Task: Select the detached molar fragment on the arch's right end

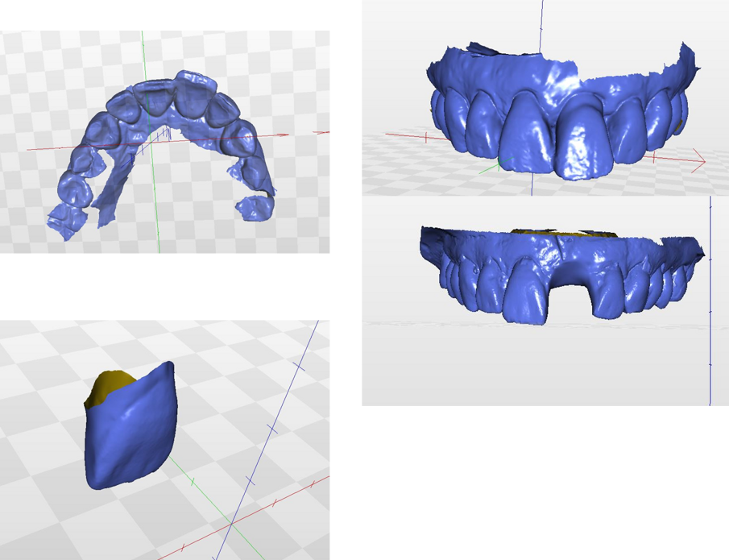Action: click(x=255, y=206)
